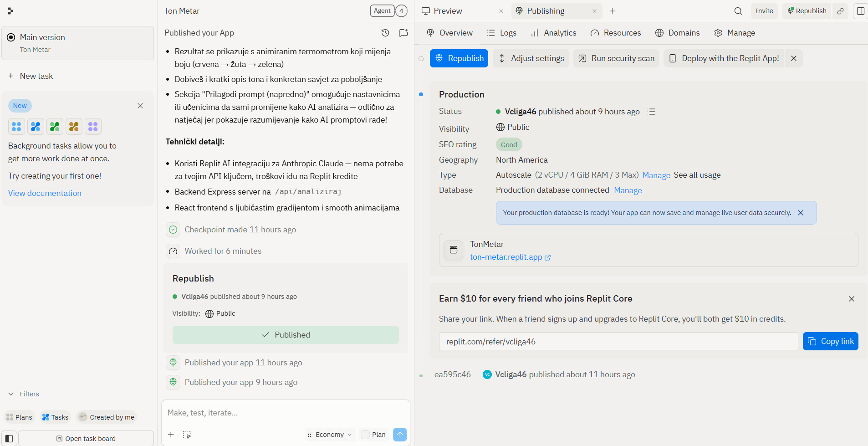Toggle the right panel layout icon
The height and width of the screenshot is (446, 868).
point(861,11)
